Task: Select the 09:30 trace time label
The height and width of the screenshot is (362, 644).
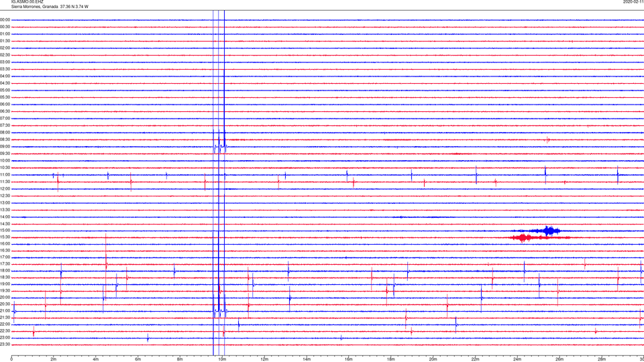Action: point(5,154)
